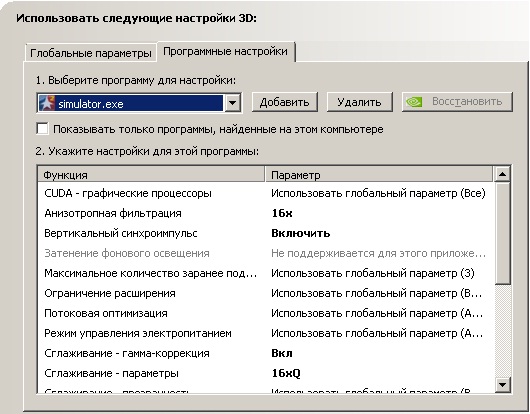530x414 pixels.
Task: Select the simulator.exe combo box field
Action: pos(139,103)
